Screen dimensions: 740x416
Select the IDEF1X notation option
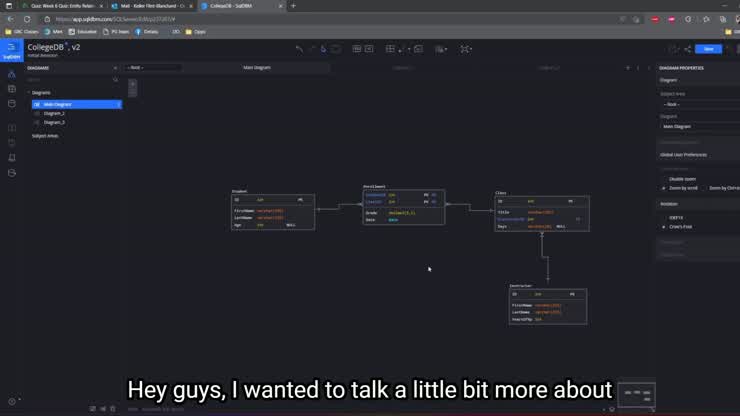(x=664, y=217)
